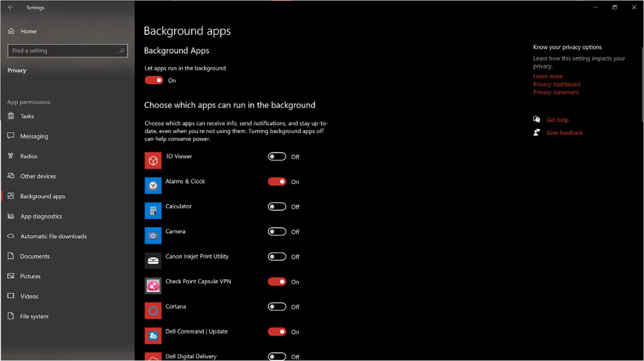Select Pictures label in sidebar

[30, 276]
